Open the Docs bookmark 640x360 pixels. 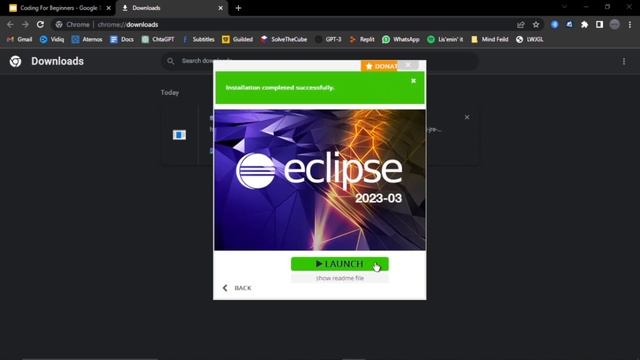122,39
